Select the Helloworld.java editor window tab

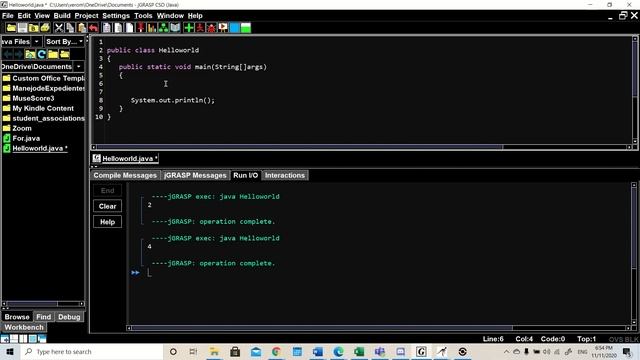(126, 158)
